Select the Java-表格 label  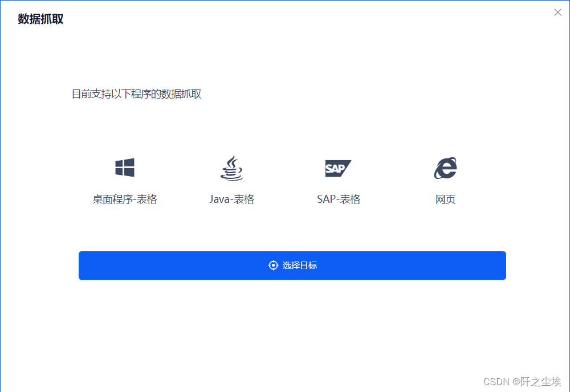pyautogui.click(x=231, y=199)
